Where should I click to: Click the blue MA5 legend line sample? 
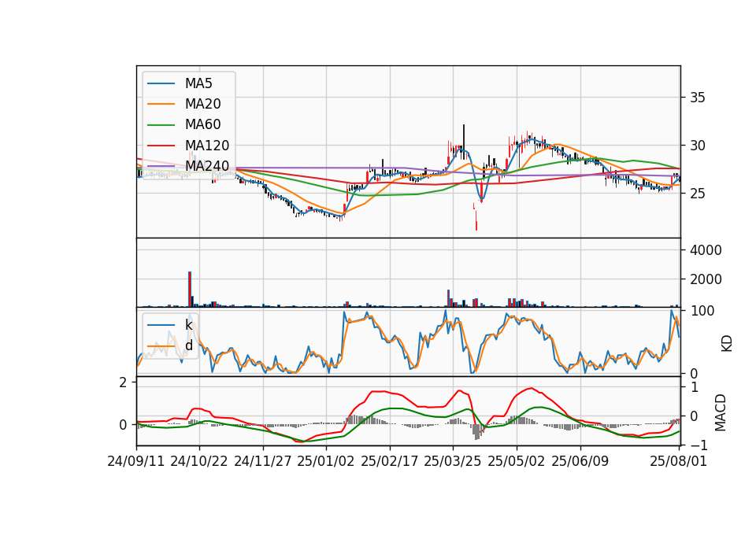pos(161,84)
